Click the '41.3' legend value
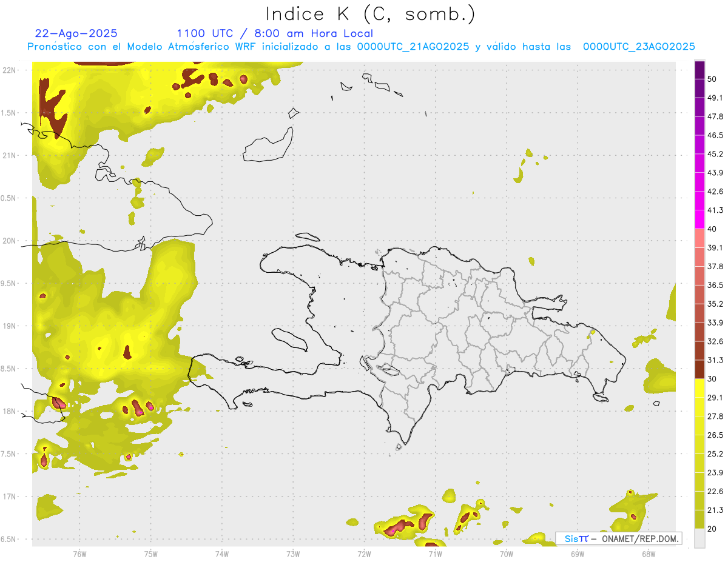Screen dimensions: 728x562 [715, 210]
